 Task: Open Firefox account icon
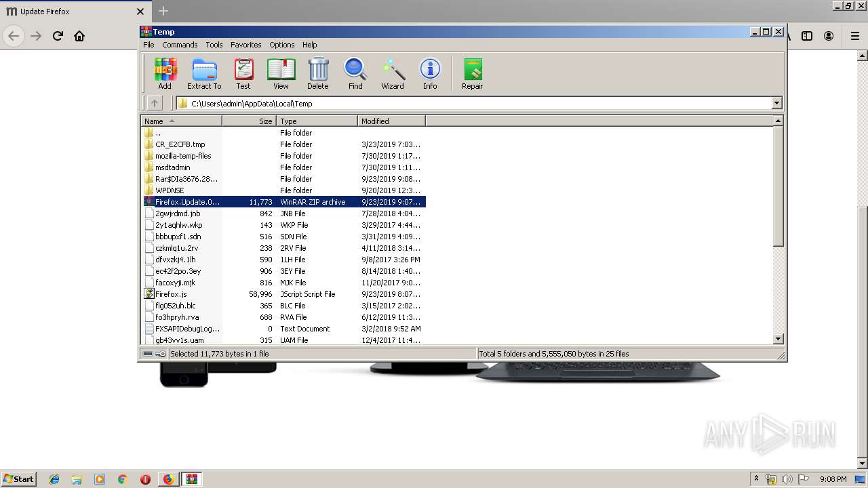[829, 36]
